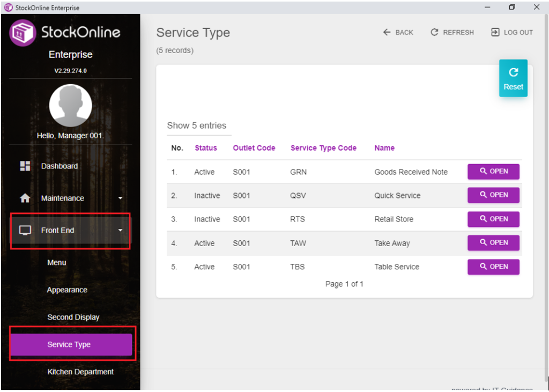The height and width of the screenshot is (392, 549).
Task: Expand the Maintenance dropdown arrow
Action: pos(120,198)
